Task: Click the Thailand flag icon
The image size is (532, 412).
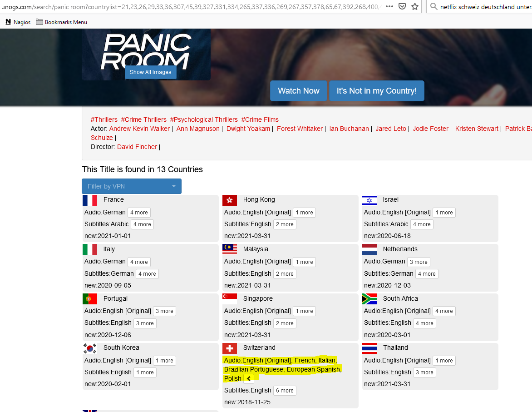Action: (x=369, y=348)
